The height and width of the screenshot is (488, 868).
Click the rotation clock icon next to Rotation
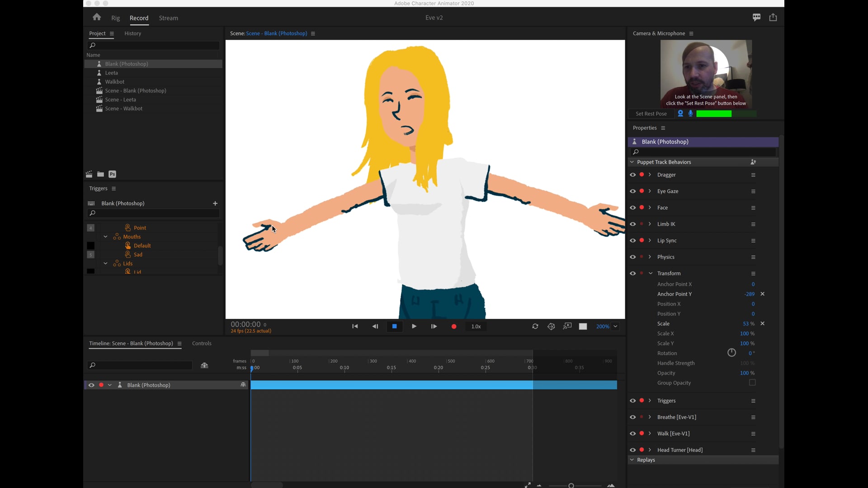click(x=731, y=353)
